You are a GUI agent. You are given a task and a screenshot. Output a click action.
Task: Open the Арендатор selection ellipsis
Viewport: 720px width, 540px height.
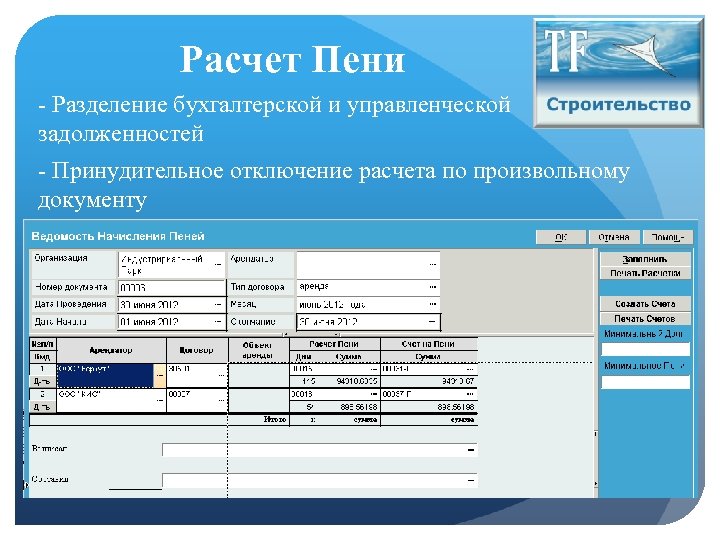pos(433,264)
